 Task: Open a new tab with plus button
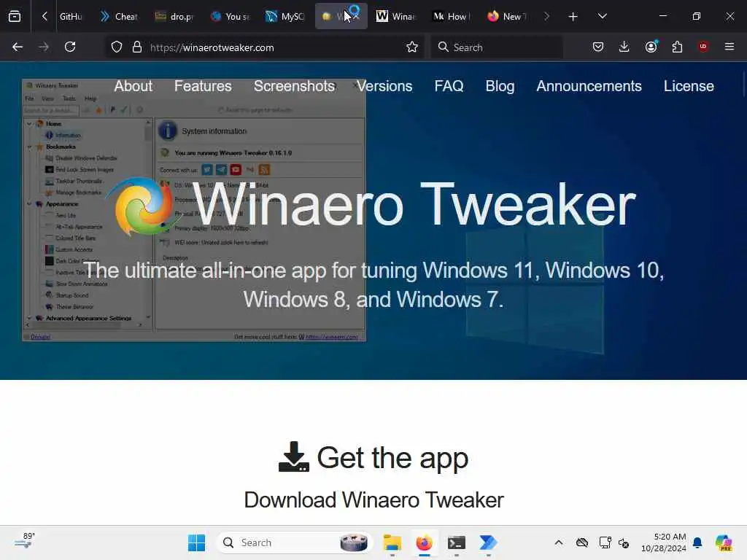point(573,17)
